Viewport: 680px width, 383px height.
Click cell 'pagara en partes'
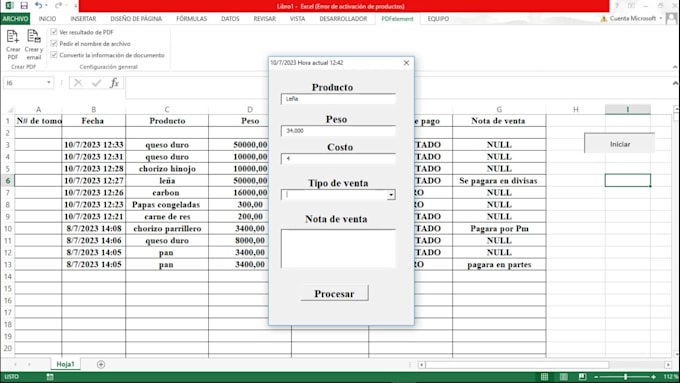pyautogui.click(x=499, y=265)
